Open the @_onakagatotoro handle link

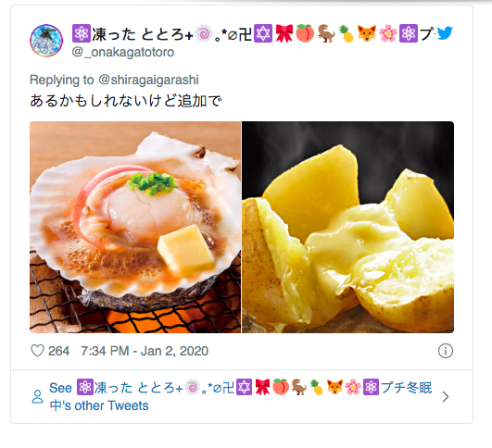point(122,52)
